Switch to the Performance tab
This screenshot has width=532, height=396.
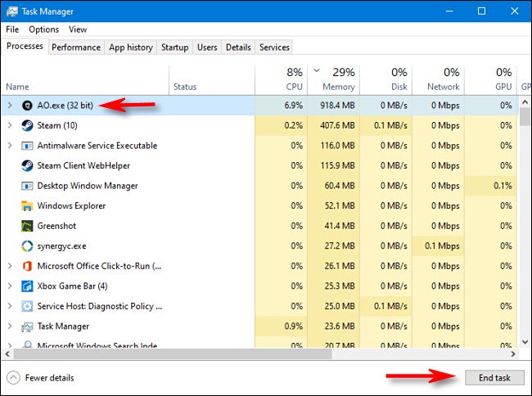tap(76, 47)
